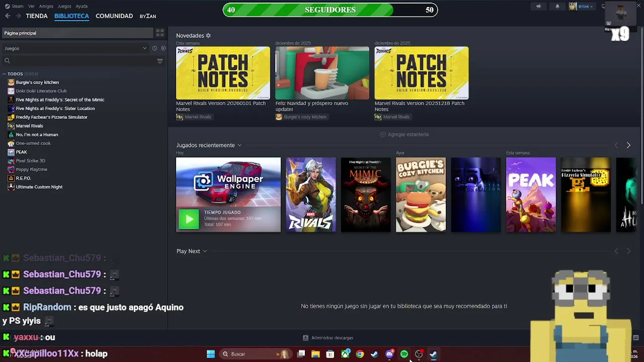Expand the Juegos filter dropdown
Image resolution: width=644 pixels, height=362 pixels.
[x=75, y=48]
